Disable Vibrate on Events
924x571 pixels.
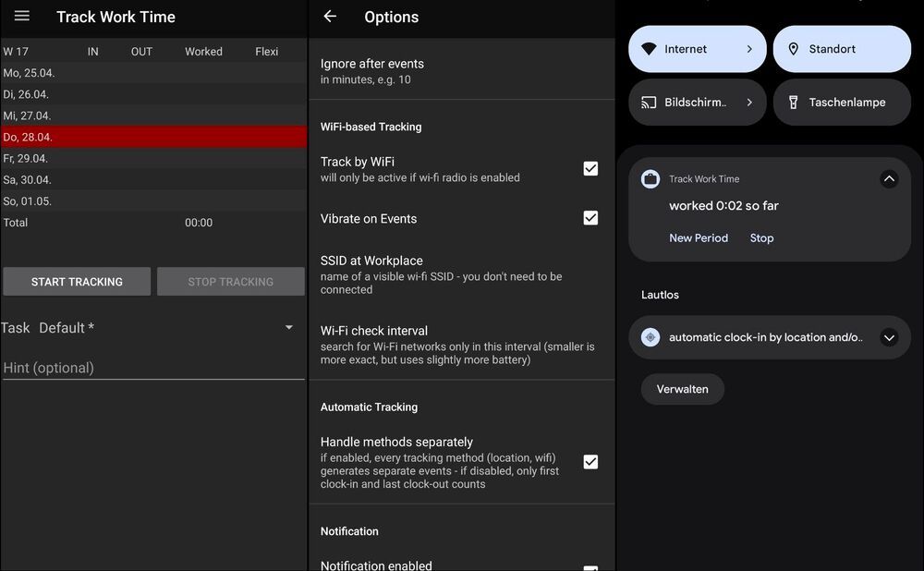coord(590,218)
